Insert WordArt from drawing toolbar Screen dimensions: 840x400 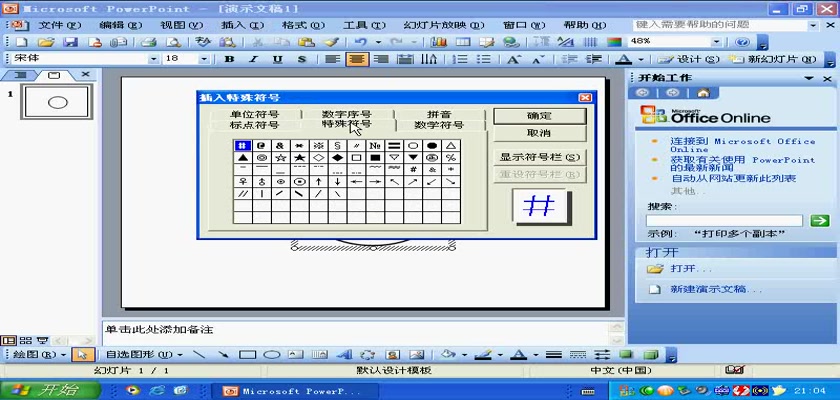tap(344, 354)
